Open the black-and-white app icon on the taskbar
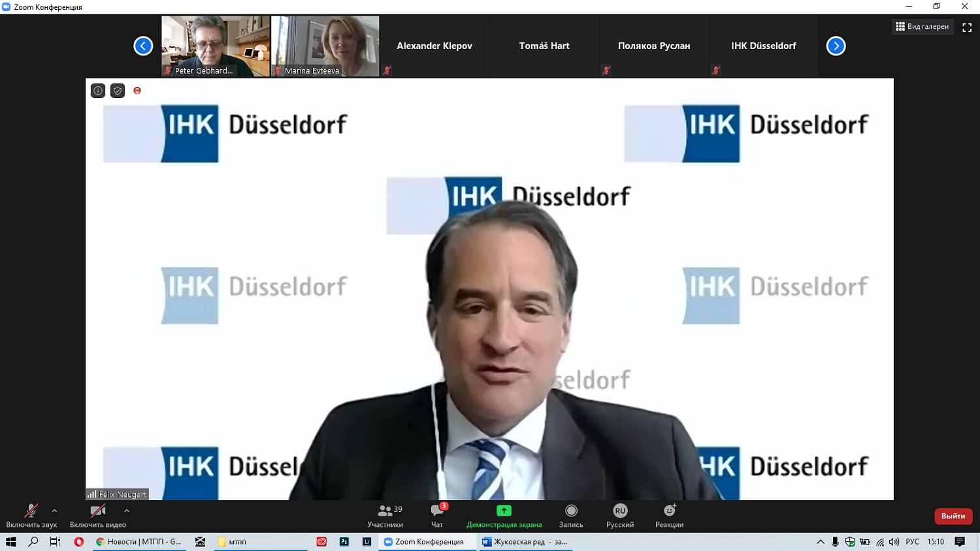The image size is (980, 551). coord(201,542)
